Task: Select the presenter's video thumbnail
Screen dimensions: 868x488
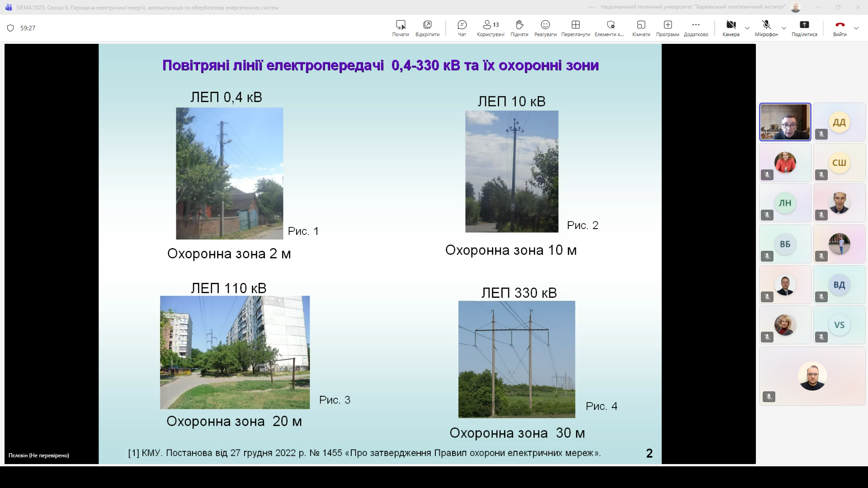Action: [x=785, y=122]
